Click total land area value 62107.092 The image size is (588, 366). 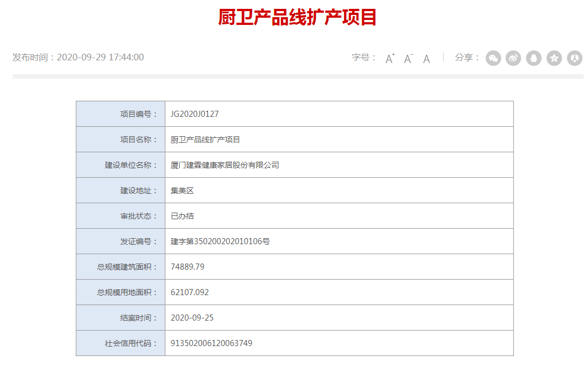click(190, 292)
